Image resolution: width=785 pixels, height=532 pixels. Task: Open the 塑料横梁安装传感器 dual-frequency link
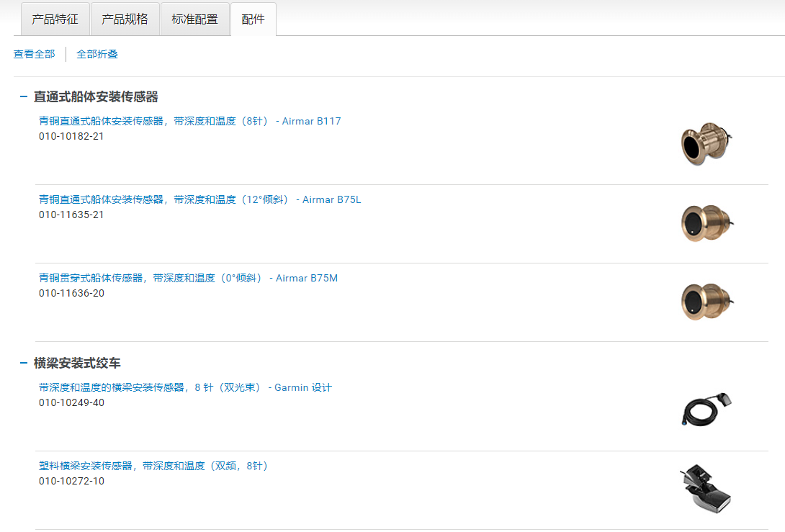155,466
